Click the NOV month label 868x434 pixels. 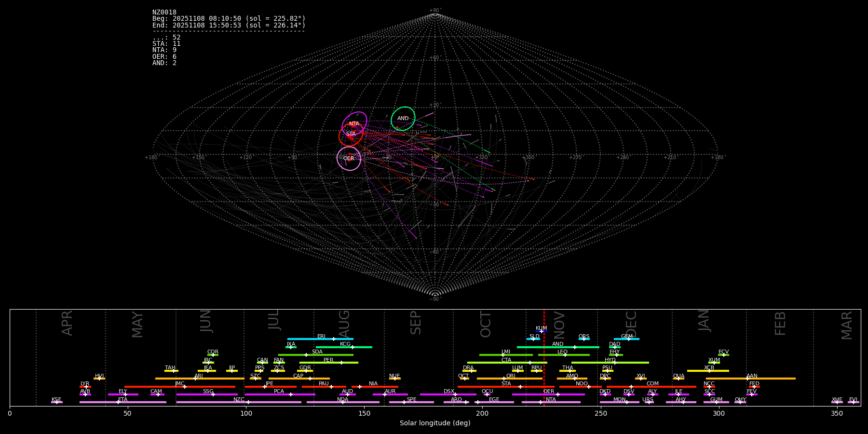pyautogui.click(x=559, y=325)
